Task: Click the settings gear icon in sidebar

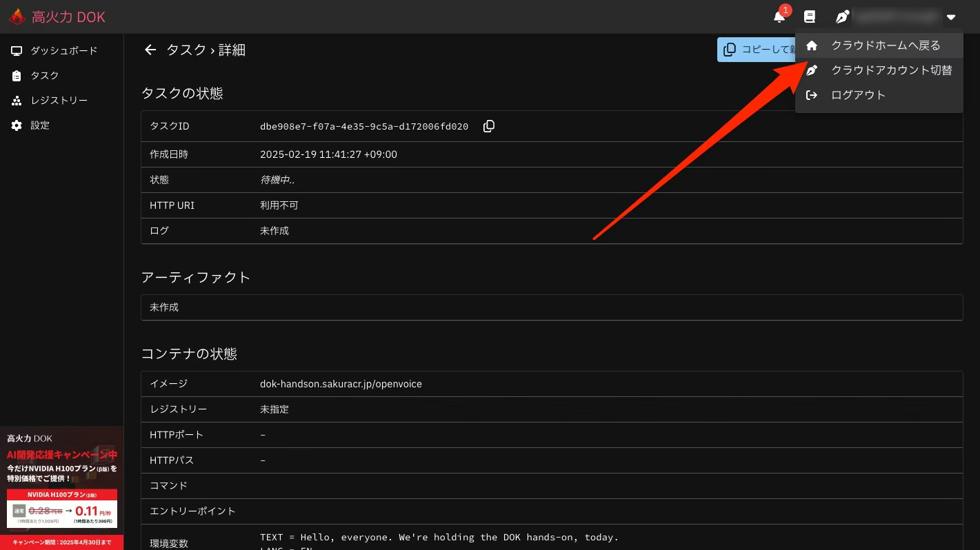Action: (17, 125)
